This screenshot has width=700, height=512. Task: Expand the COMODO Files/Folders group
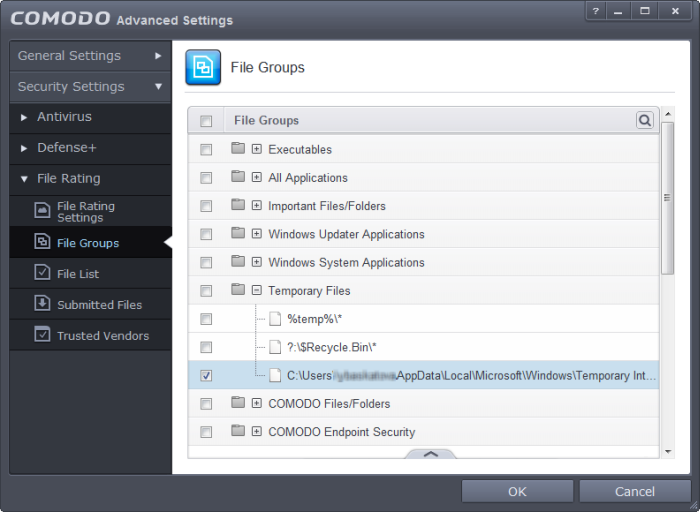[x=256, y=403]
